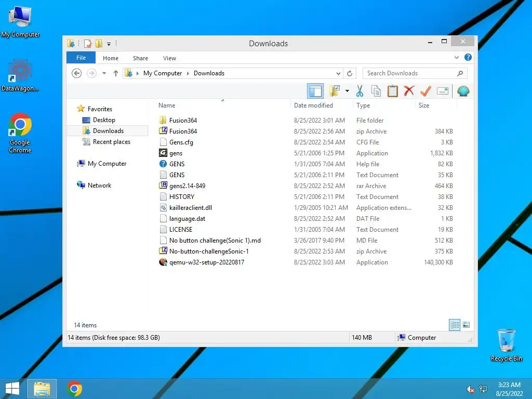Click the Copy toolbar icon
This screenshot has width=532, height=399.
[376, 91]
